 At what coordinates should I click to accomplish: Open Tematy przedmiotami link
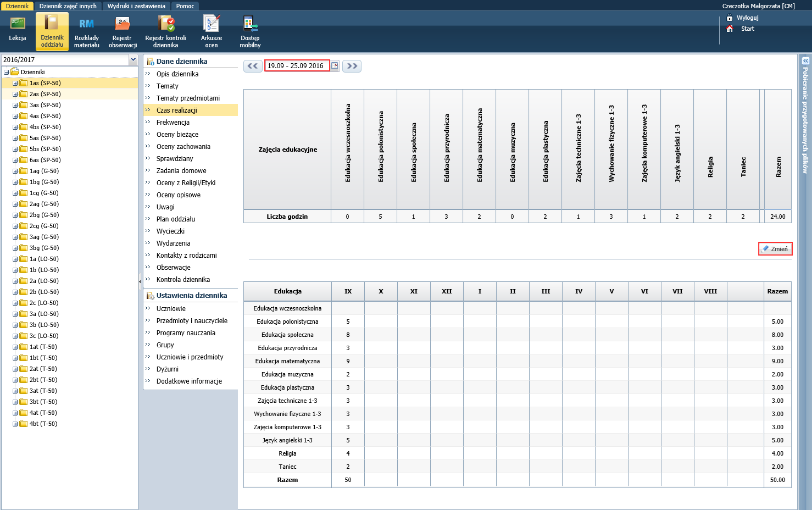pos(188,98)
